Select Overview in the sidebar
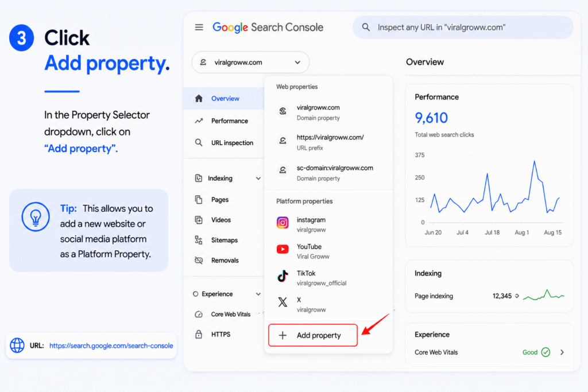This screenshot has height=392, width=588. (224, 99)
